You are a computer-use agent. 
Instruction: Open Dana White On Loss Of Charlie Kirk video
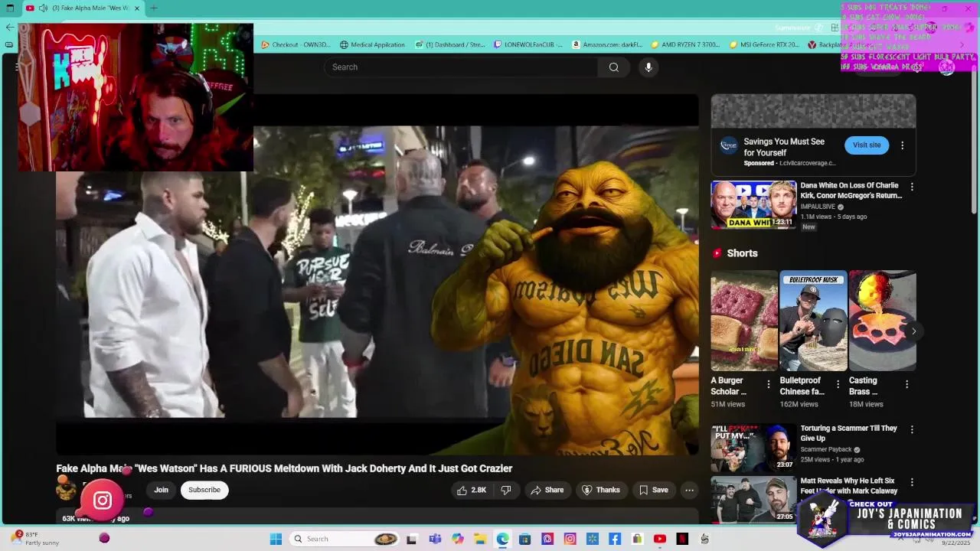pyautogui.click(x=851, y=191)
